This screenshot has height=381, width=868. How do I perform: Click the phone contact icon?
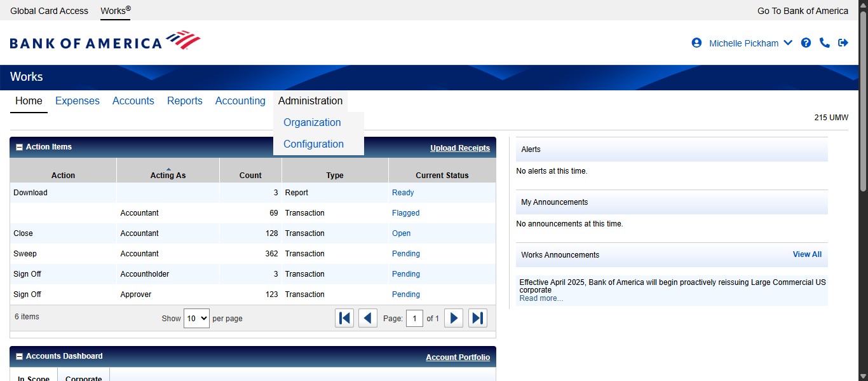824,43
